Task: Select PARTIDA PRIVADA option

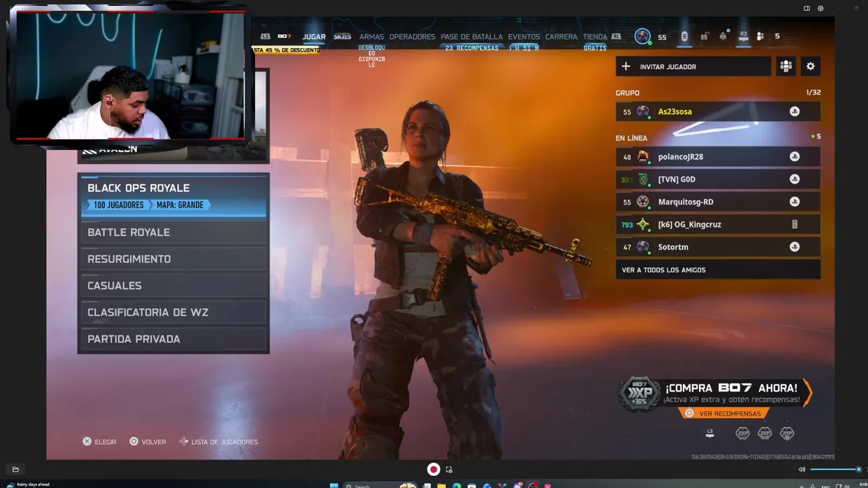Action: (174, 339)
